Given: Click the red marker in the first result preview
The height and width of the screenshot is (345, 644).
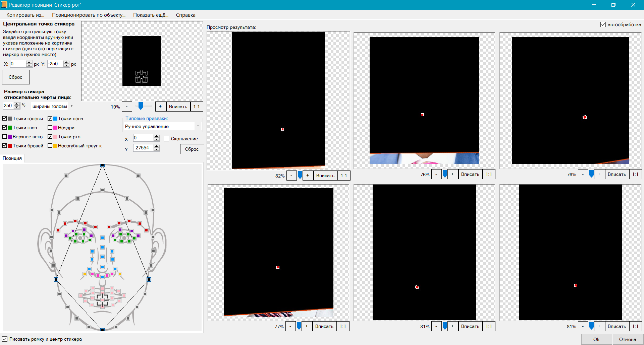Looking at the screenshot, I should pyautogui.click(x=282, y=129).
